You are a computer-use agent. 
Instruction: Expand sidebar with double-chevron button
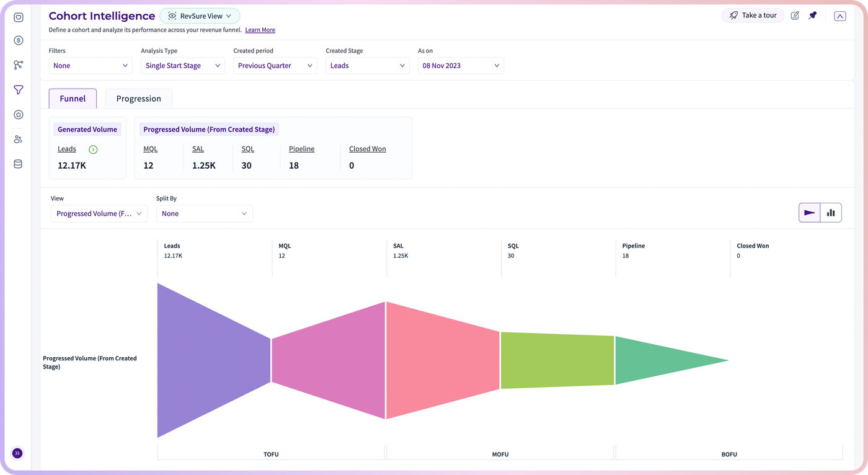17,453
